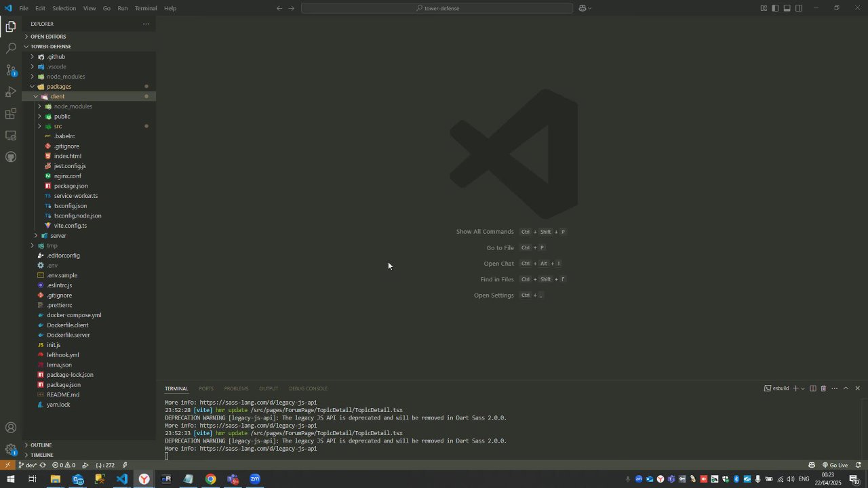Image resolution: width=868 pixels, height=488 pixels.
Task: Open Zoom from the taskbar
Action: coord(255,479)
